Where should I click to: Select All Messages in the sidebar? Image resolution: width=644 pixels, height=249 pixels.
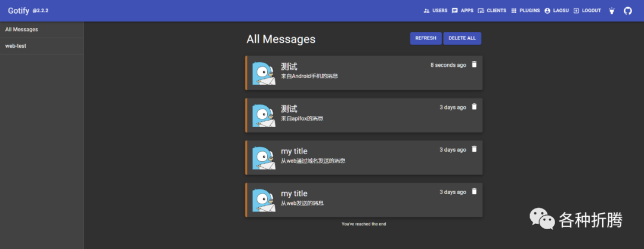(x=42, y=30)
